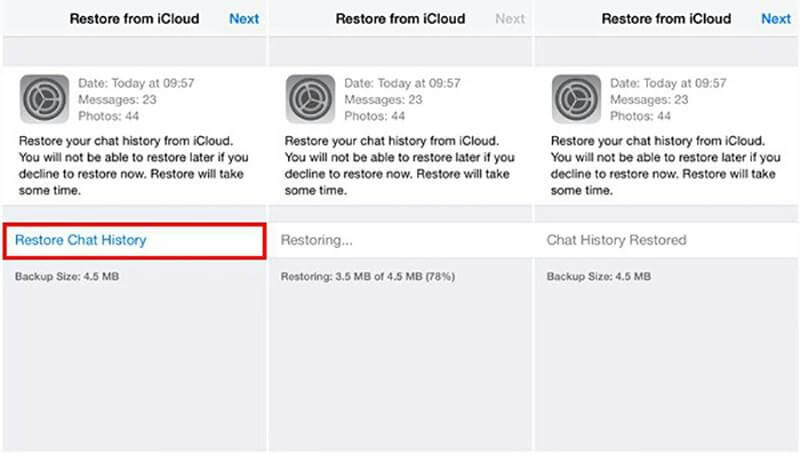Click Restore from iCloud title in the restored screen
Image resolution: width=800 pixels, height=453 pixels.
point(666,19)
